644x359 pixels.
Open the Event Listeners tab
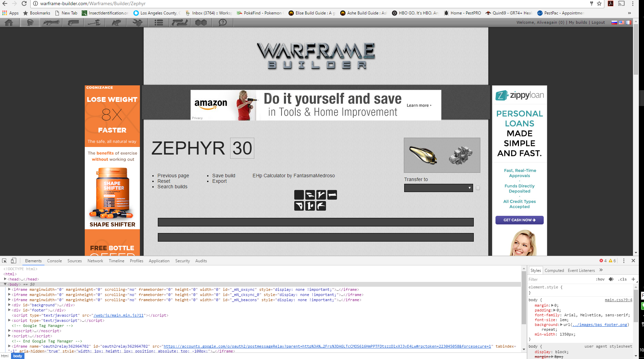(x=581, y=271)
